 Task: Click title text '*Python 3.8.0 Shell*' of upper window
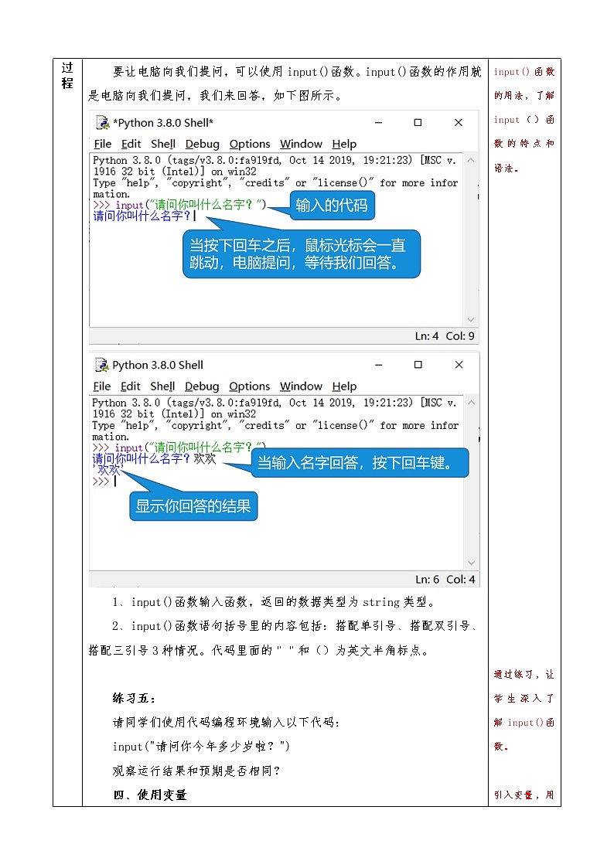point(162,122)
